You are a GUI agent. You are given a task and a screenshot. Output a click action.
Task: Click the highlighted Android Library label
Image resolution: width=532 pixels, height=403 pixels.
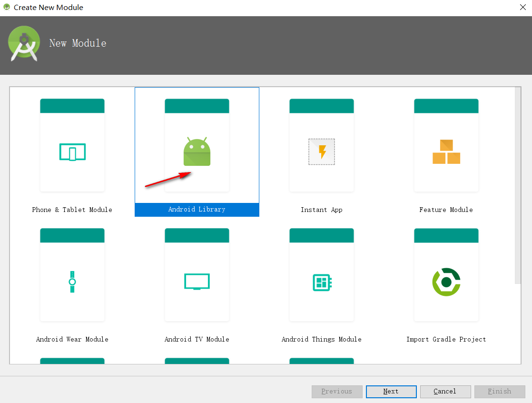[x=197, y=210]
